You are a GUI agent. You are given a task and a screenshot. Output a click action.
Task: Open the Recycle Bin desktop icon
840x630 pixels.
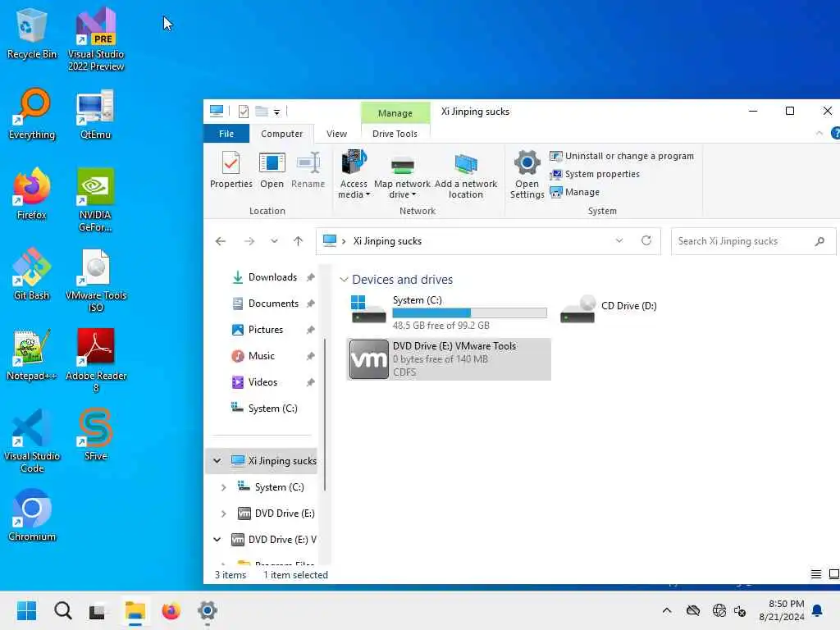click(31, 34)
